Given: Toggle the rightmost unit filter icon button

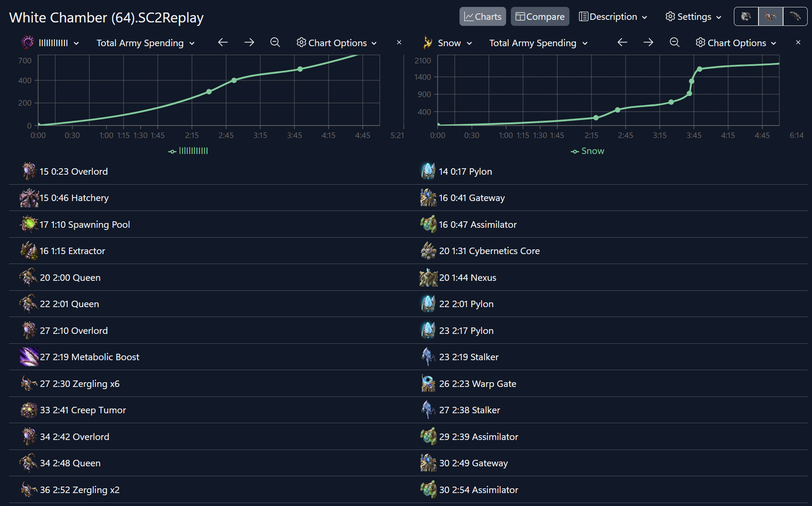Looking at the screenshot, I should (x=795, y=16).
